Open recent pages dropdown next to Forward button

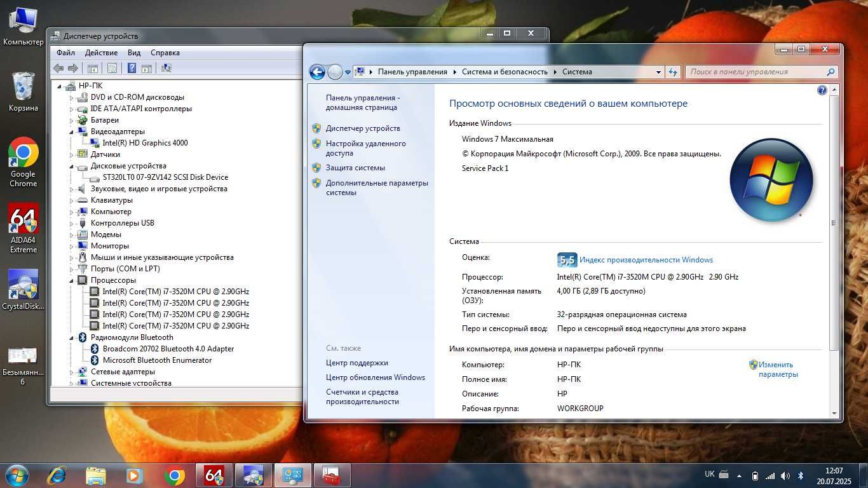tap(348, 72)
